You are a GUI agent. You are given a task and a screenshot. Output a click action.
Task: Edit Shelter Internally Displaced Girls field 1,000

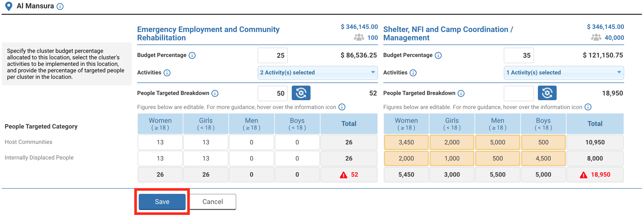tap(452, 158)
